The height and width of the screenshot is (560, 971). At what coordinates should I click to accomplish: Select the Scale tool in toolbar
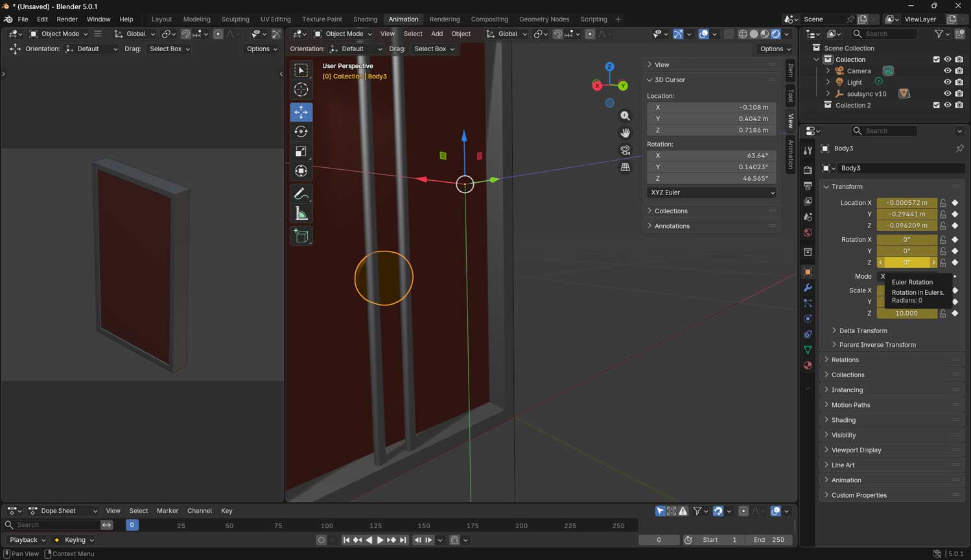[301, 152]
